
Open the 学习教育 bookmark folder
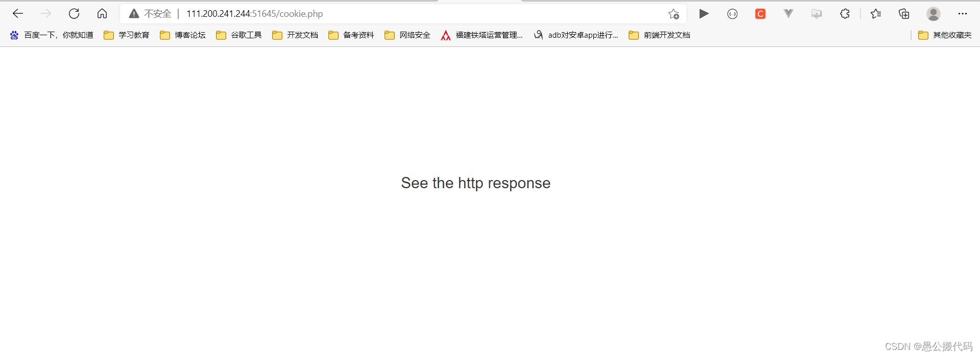pos(127,35)
